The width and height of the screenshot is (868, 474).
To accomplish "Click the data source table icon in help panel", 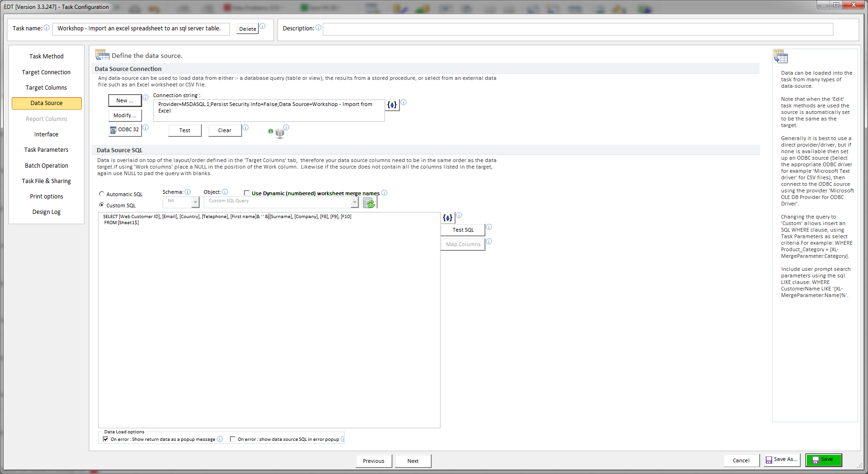I will [x=781, y=57].
